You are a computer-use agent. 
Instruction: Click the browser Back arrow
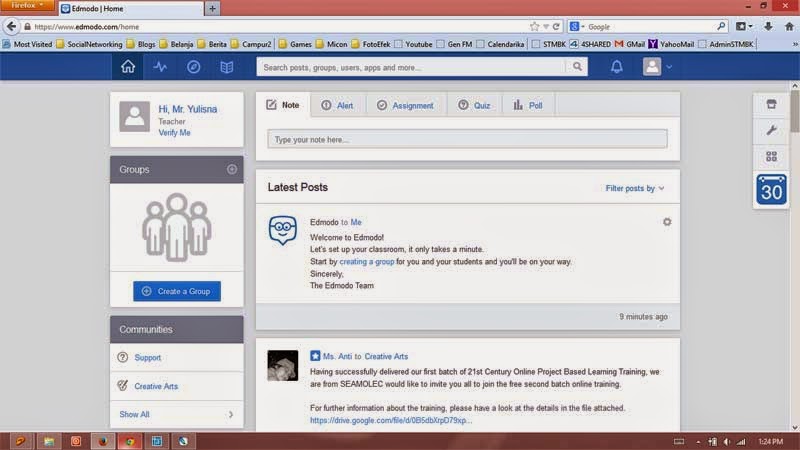click(11, 26)
